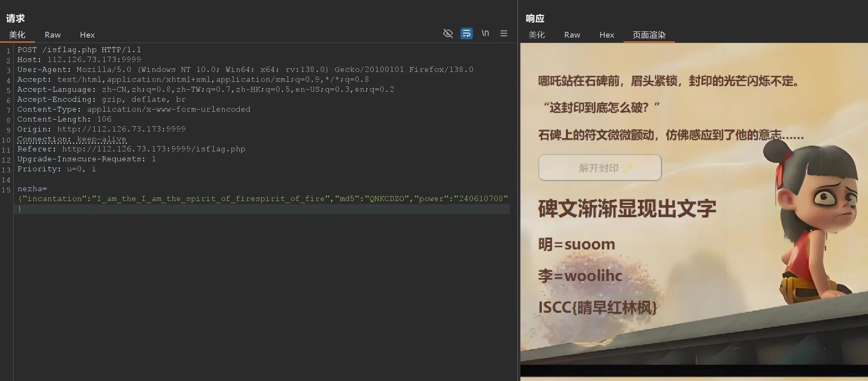The width and height of the screenshot is (868, 381).
Task: Switch to request Raw tab
Action: [53, 35]
